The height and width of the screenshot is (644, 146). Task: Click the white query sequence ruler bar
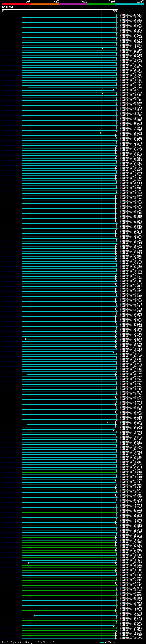point(60,10)
